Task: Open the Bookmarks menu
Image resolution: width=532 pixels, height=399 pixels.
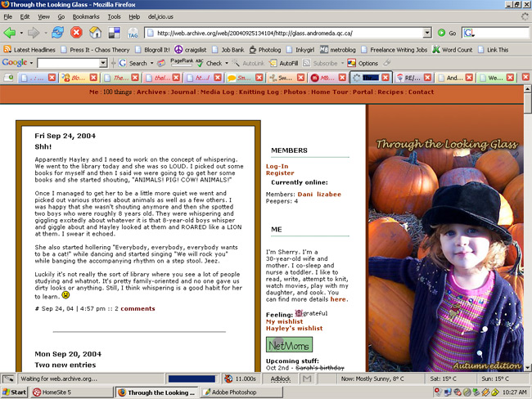Action: point(85,16)
